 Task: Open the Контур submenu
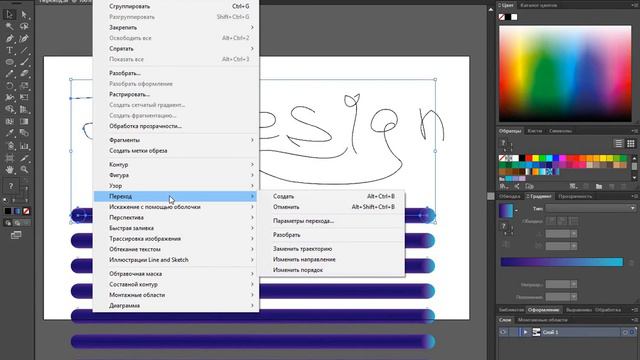click(x=176, y=164)
